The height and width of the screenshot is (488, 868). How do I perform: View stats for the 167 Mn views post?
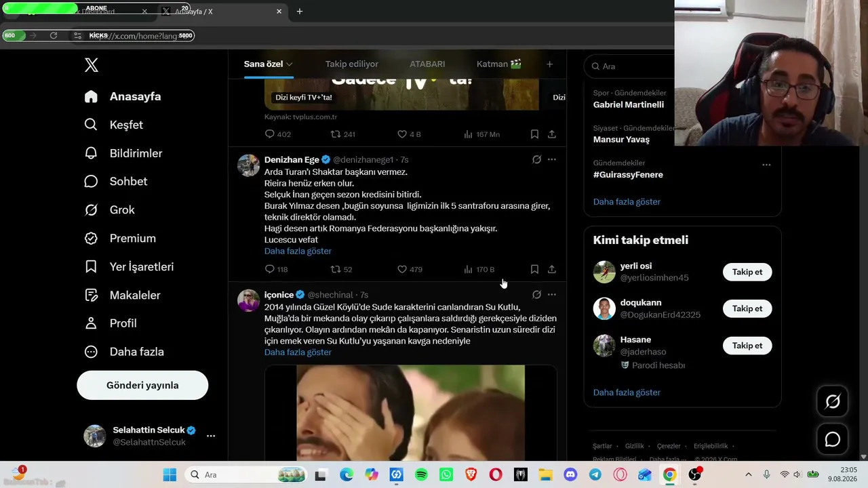(481, 134)
